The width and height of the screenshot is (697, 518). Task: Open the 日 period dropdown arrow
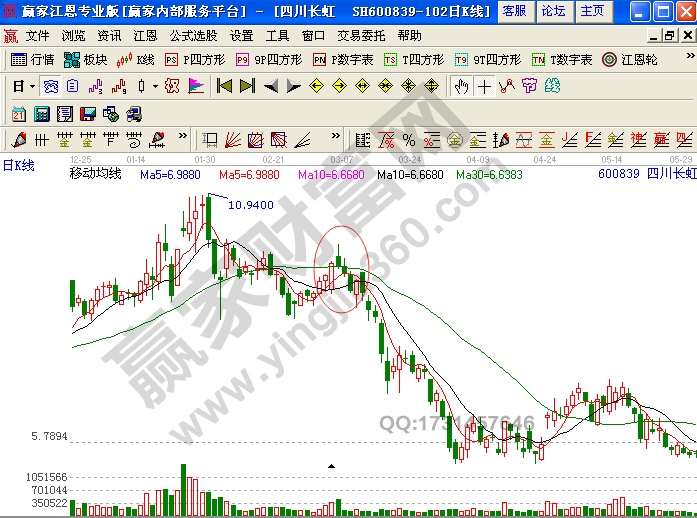pyautogui.click(x=33, y=86)
